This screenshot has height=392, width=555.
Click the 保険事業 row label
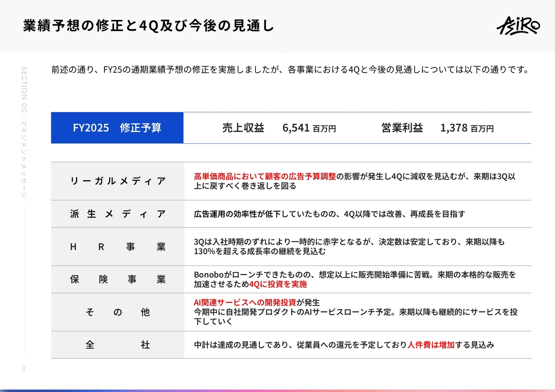[118, 280]
